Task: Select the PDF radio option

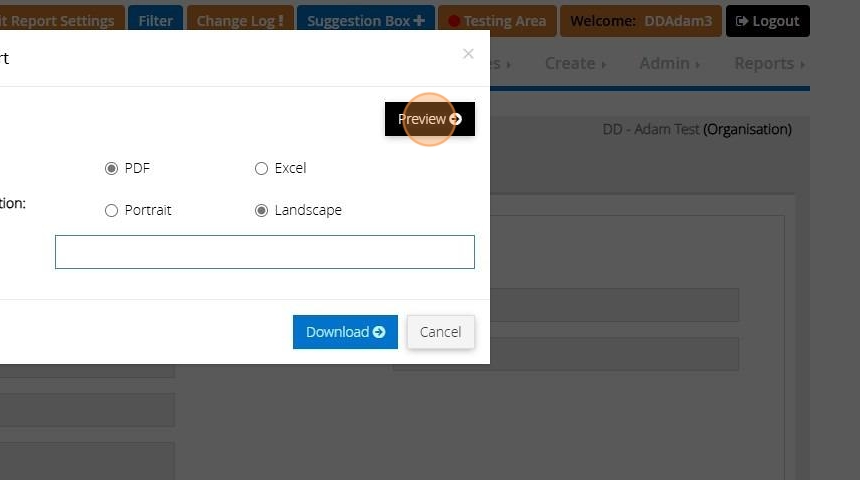Action: click(x=111, y=168)
